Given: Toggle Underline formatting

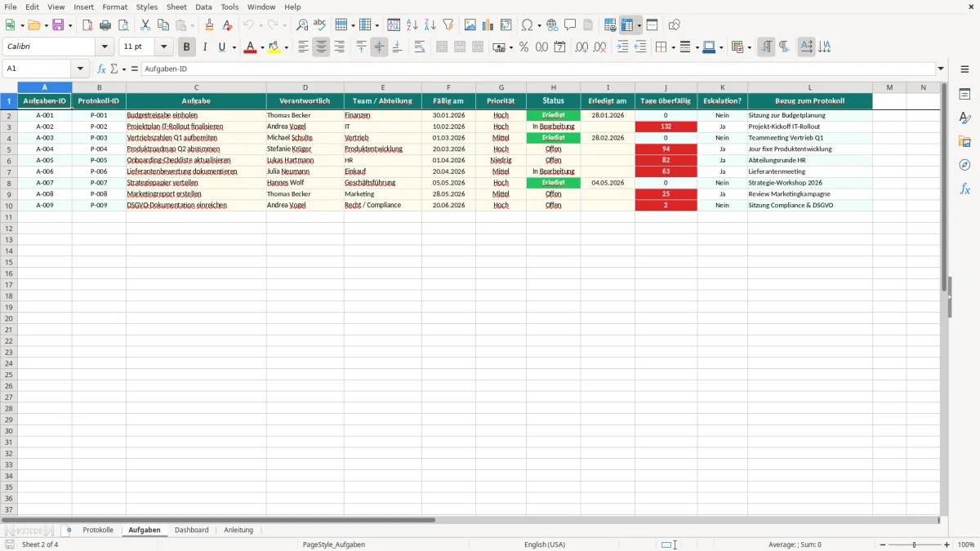Looking at the screenshot, I should point(221,47).
